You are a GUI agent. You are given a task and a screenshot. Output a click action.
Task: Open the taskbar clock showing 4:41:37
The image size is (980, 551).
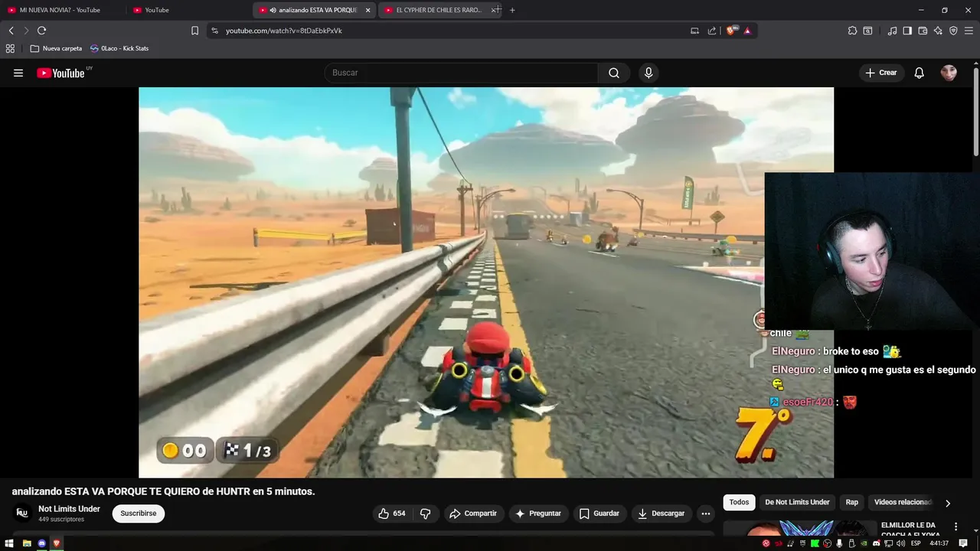coord(939,543)
